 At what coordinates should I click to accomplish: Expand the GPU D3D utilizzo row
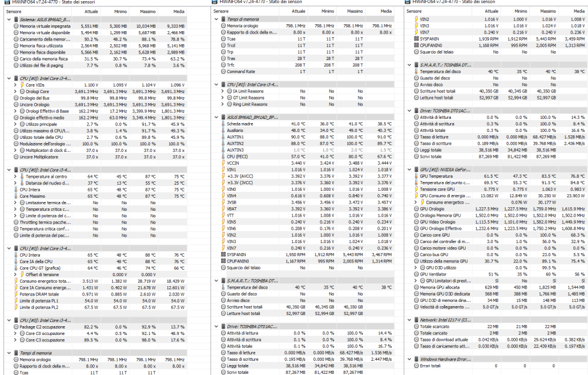[416, 268]
